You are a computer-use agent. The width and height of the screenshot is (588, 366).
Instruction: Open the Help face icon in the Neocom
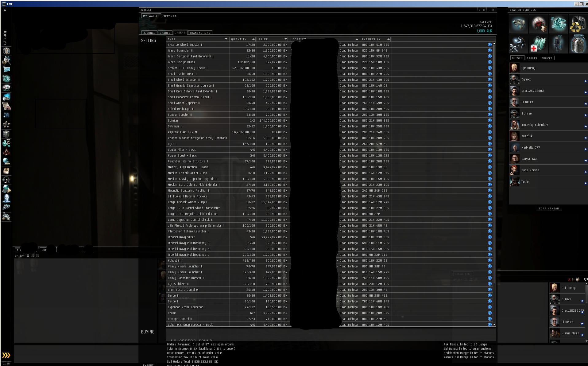click(x=6, y=198)
